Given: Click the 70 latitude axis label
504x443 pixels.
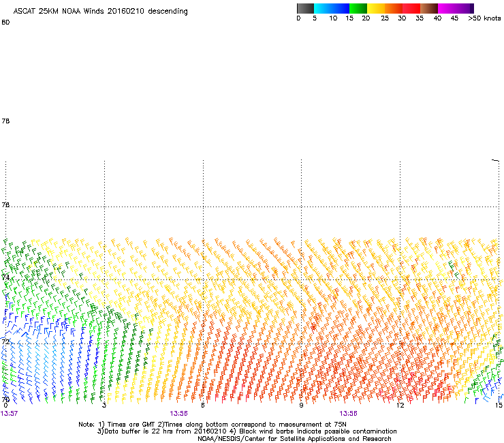Looking at the screenshot, I should [x=5, y=399].
